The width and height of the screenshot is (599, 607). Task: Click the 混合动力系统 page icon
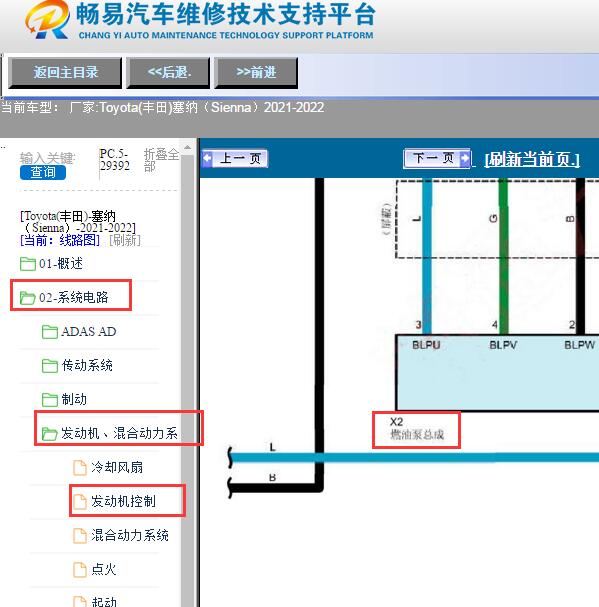(x=80, y=535)
